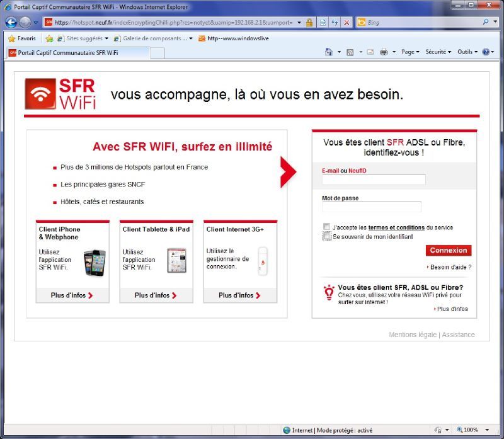This screenshot has height=439, width=504.
Task: Check the J'accepte les termes checkbox
Action: point(326,227)
